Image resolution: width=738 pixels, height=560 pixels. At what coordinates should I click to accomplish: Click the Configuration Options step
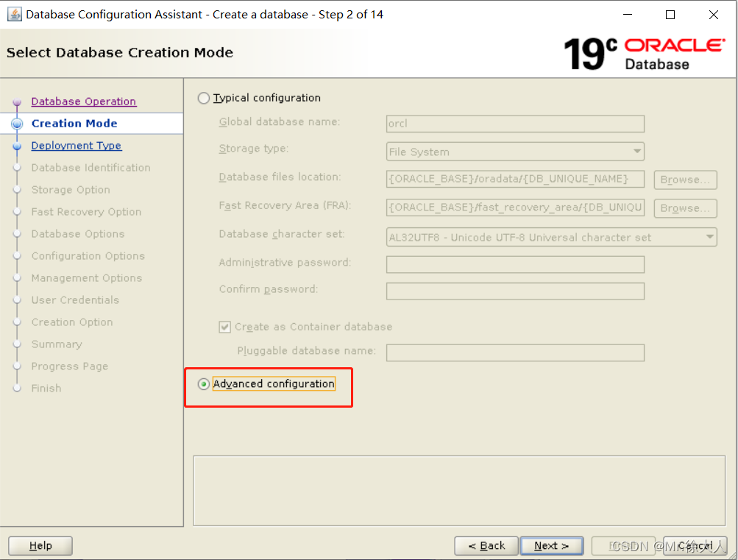pos(88,256)
